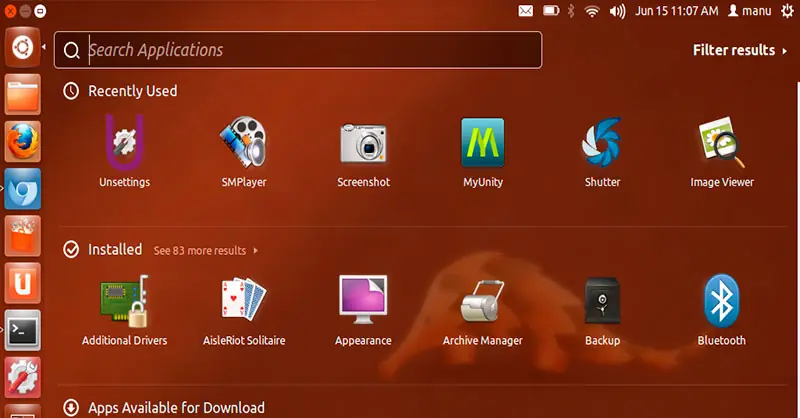Open System Settings wrench-gear launcher icon
This screenshot has height=418, width=800.
(x=22, y=378)
